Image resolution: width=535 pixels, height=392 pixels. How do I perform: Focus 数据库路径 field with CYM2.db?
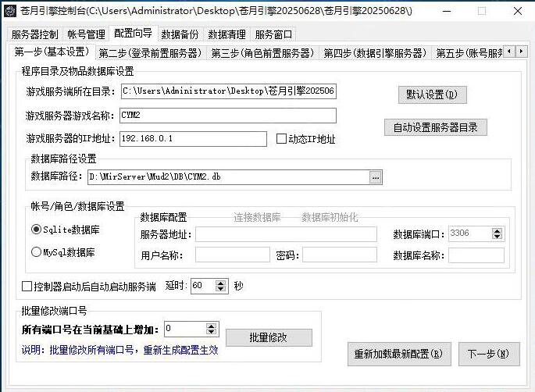click(229, 177)
